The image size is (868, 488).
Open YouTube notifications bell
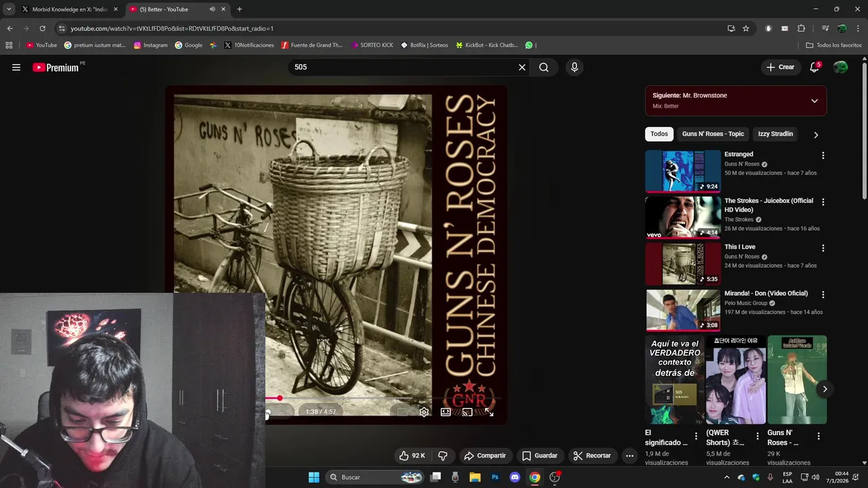click(x=814, y=67)
